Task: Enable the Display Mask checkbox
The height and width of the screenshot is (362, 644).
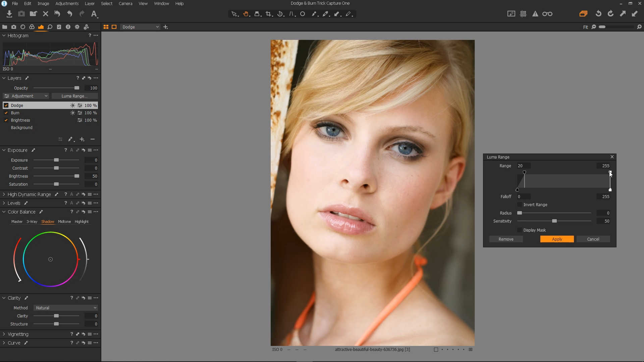Action: click(520, 230)
